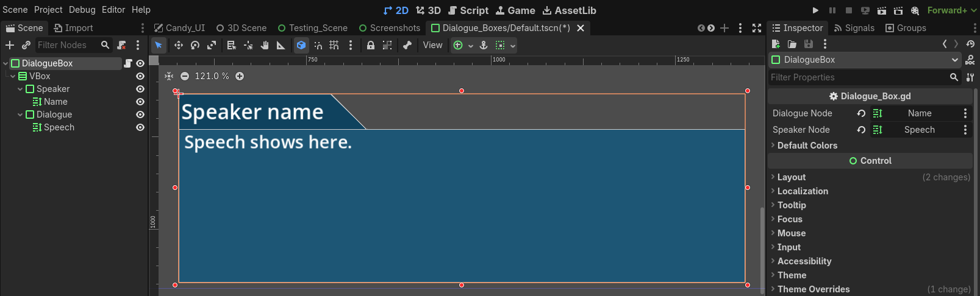Toggle visibility of Speech node
Screen dimensions: 980x296
140,127
